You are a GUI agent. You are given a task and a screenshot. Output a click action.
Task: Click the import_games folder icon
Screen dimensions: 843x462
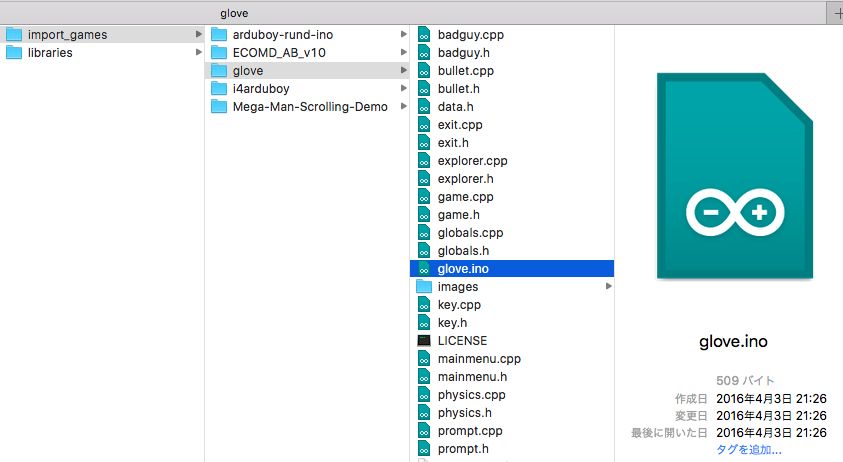click(13, 35)
